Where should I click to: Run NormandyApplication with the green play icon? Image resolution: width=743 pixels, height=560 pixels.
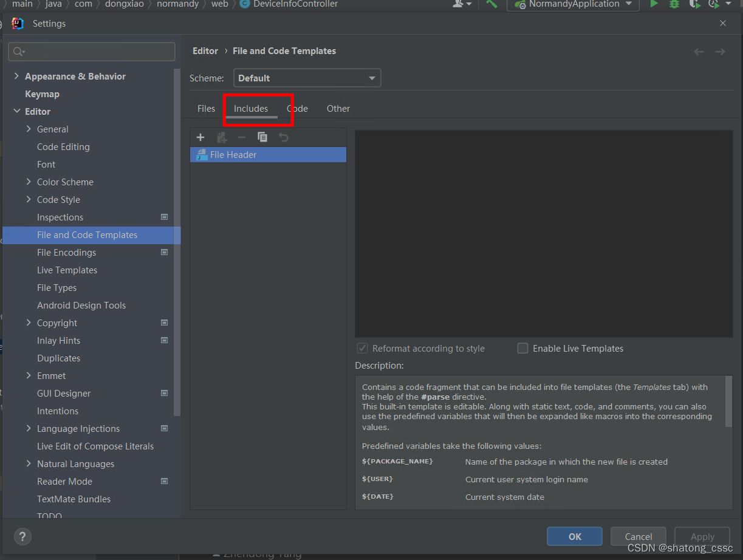click(x=654, y=4)
